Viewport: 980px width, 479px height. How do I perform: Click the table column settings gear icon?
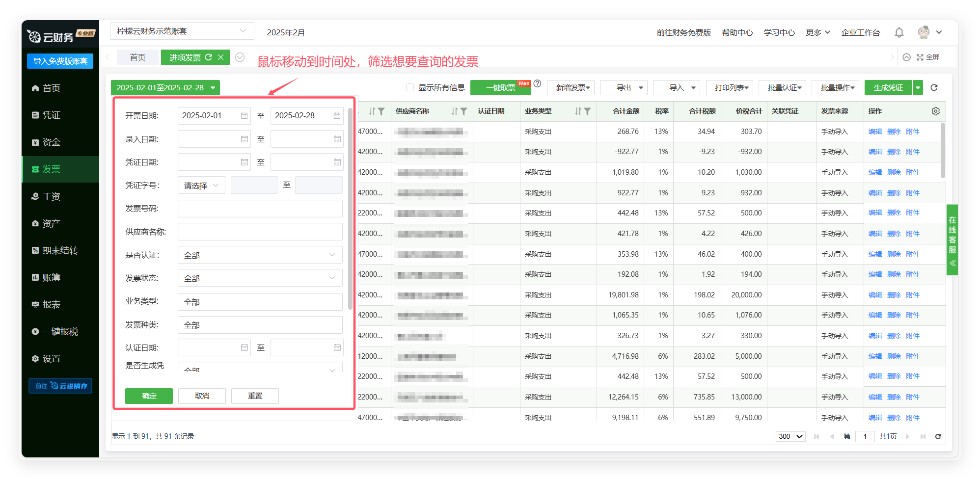[935, 111]
